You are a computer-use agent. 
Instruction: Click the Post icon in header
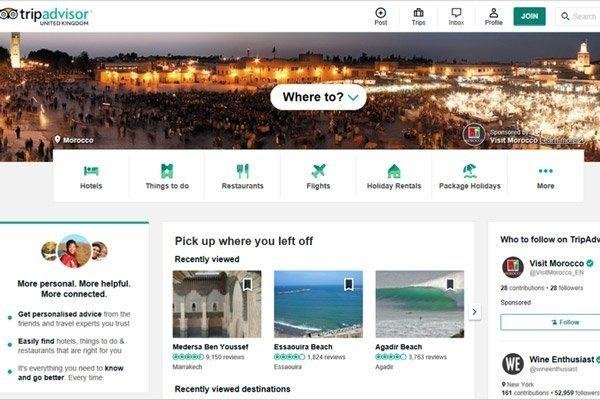click(380, 13)
